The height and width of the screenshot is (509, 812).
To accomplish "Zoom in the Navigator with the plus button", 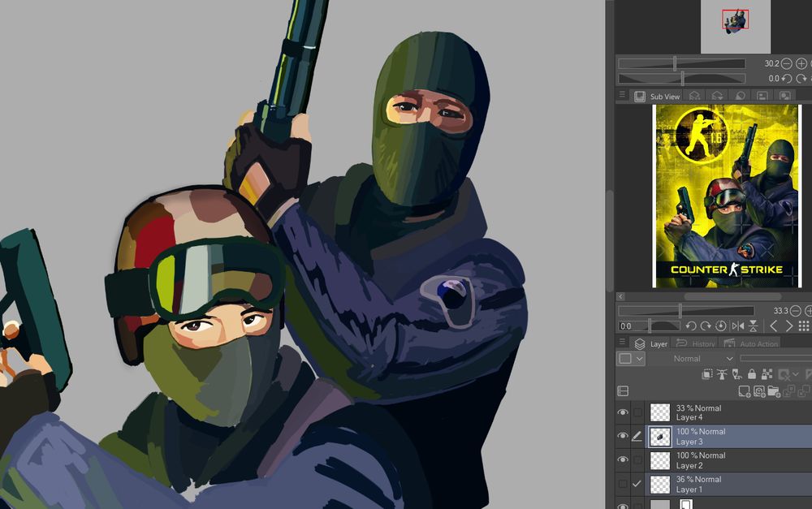I will [801, 63].
